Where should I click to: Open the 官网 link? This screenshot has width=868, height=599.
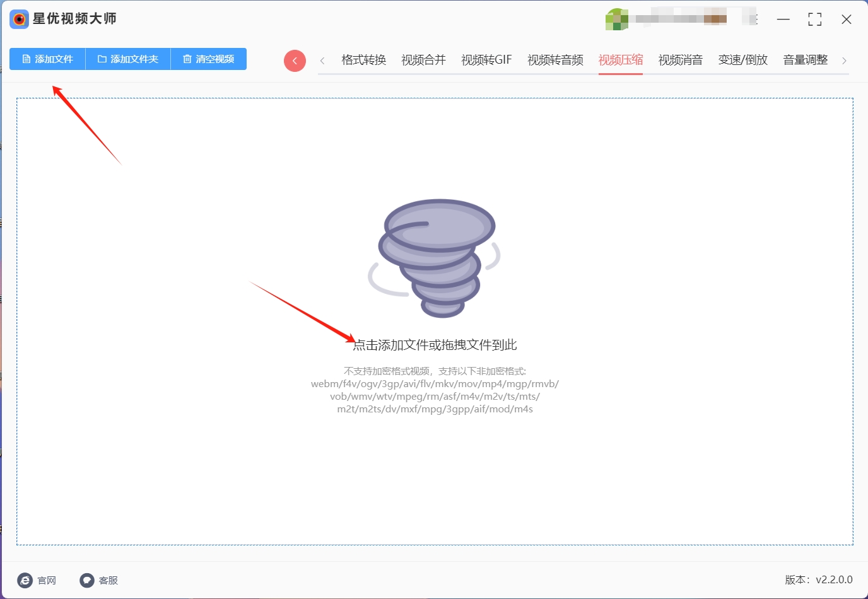[37, 580]
